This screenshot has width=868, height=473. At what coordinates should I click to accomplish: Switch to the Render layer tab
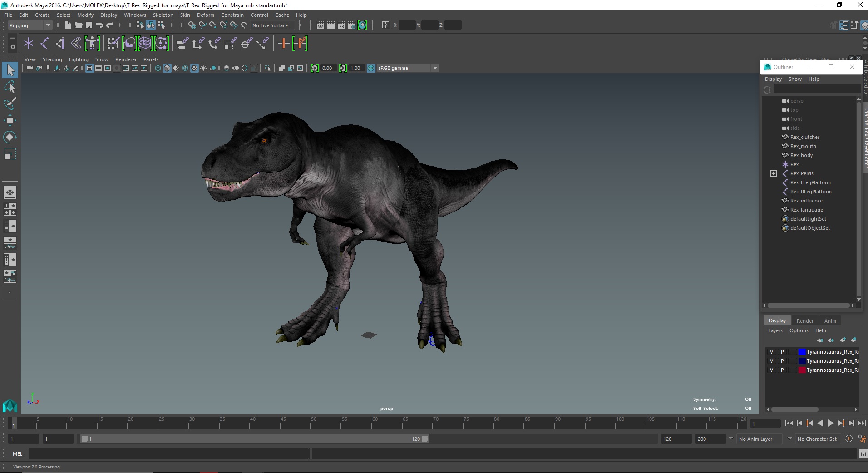point(805,320)
